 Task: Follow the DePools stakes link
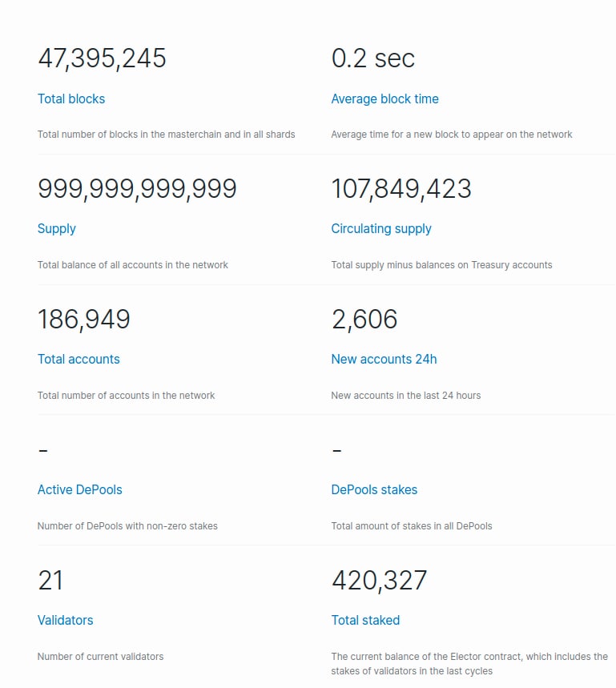click(x=374, y=489)
